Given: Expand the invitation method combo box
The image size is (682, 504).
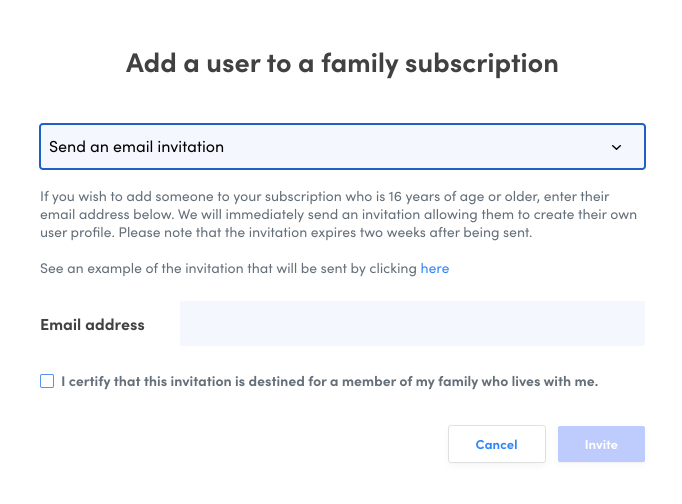Looking at the screenshot, I should pyautogui.click(x=342, y=147).
